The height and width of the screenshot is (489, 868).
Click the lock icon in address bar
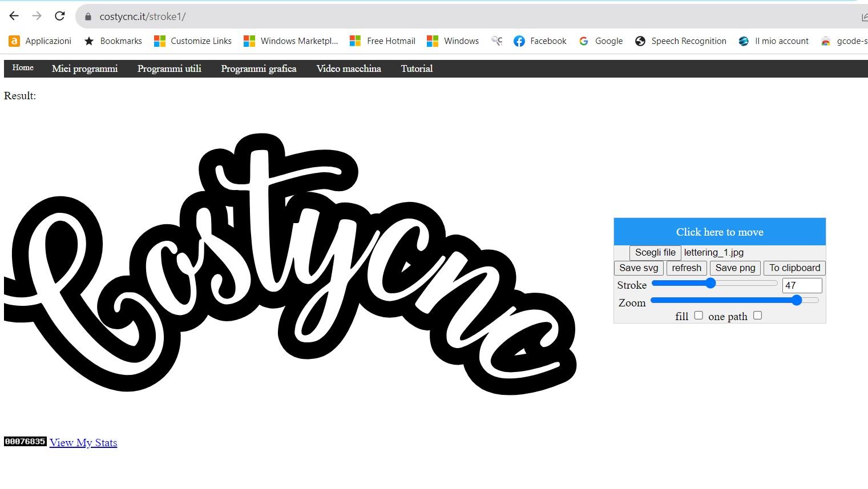88,17
